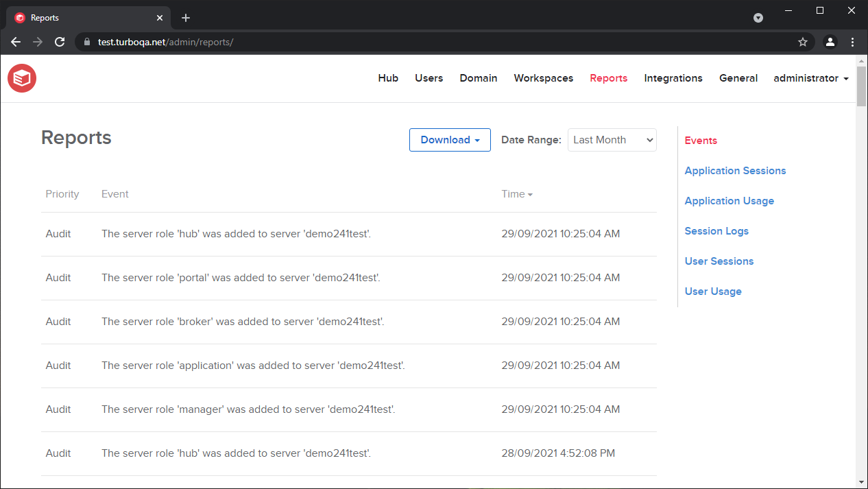Open the browser profile icon
868x489 pixels.
tap(830, 42)
